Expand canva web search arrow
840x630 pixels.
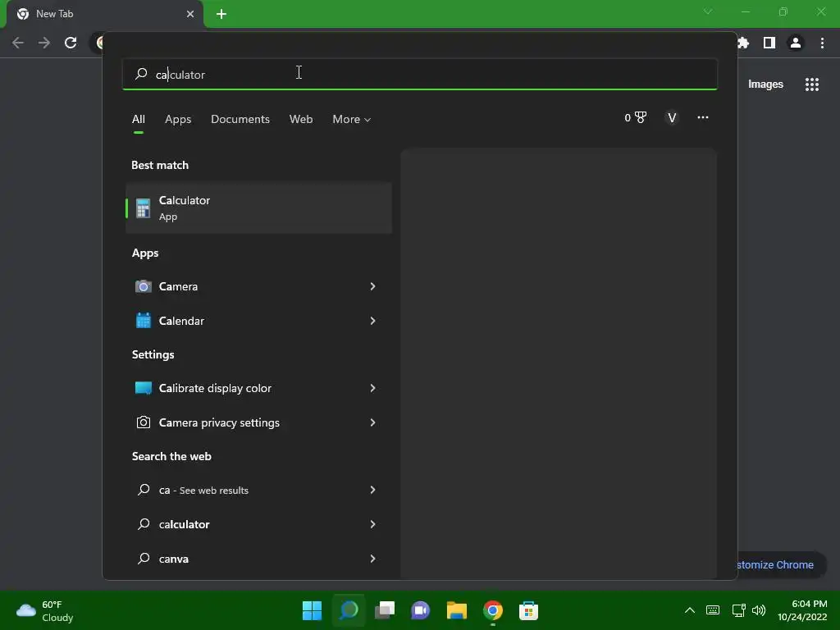coord(372,559)
